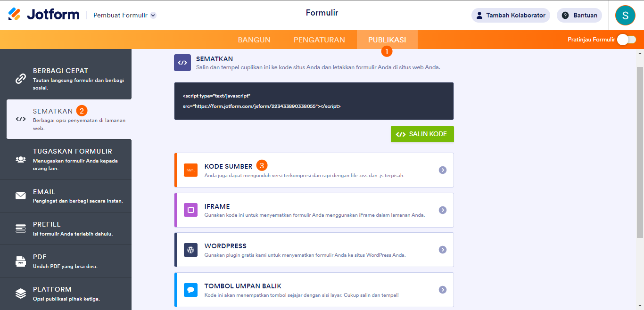644x310 pixels.
Task: Toggle Pratinjau Formulir switch
Action: (627, 40)
